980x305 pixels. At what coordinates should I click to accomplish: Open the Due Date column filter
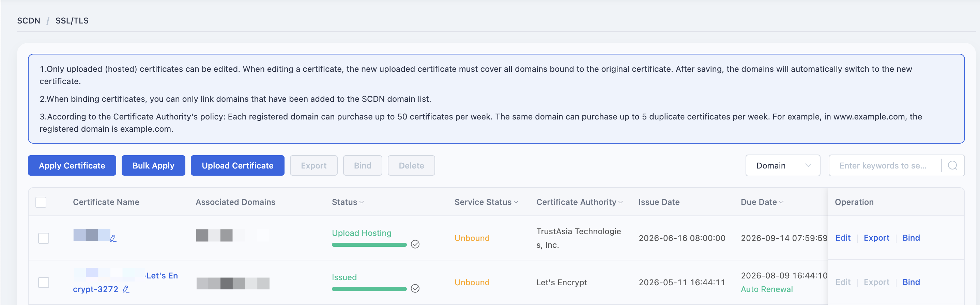click(x=781, y=202)
